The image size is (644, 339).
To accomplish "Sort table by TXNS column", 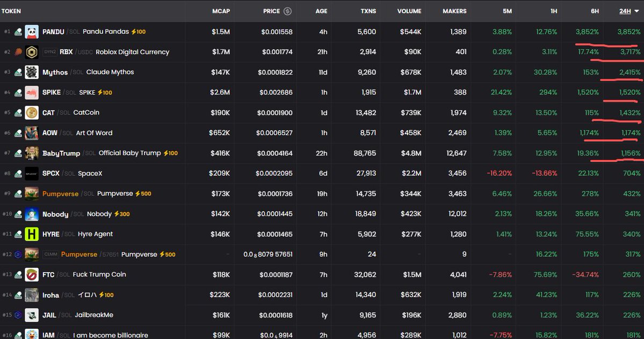I will [x=368, y=11].
